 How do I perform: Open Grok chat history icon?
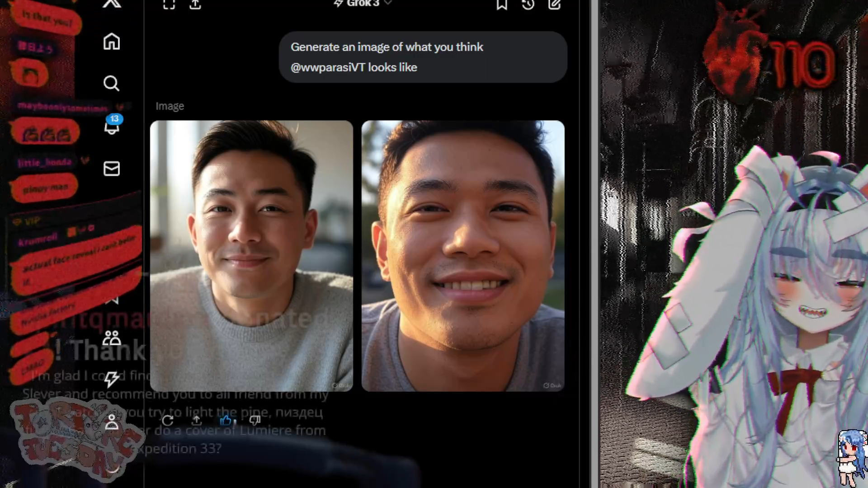click(528, 5)
